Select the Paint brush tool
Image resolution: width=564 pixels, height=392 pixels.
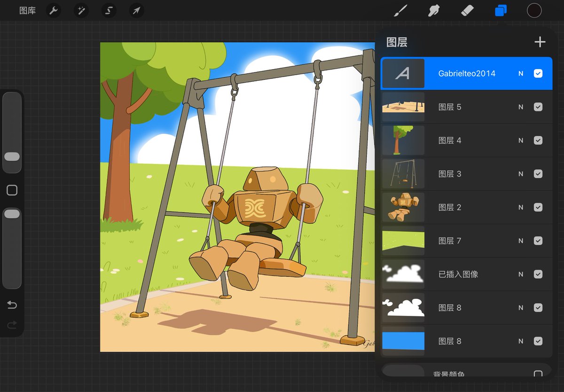click(400, 10)
